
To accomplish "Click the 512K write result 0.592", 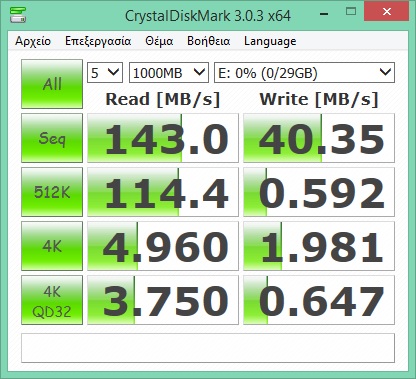I will coord(319,192).
